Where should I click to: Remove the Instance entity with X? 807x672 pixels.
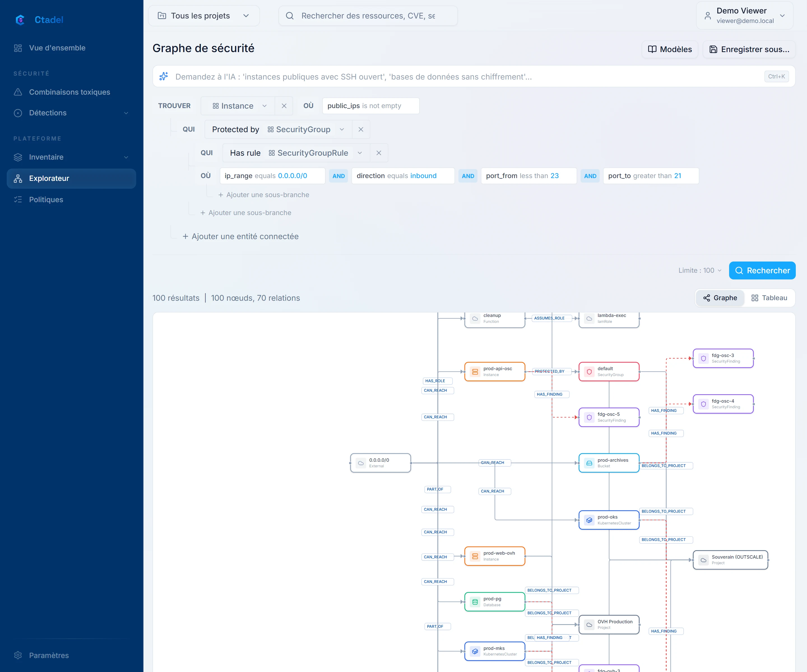point(284,106)
